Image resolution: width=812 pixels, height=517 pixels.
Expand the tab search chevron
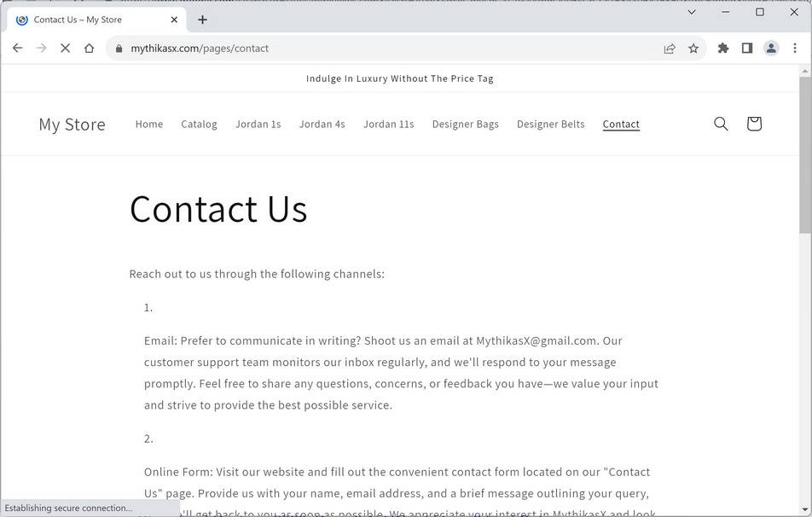(692, 12)
